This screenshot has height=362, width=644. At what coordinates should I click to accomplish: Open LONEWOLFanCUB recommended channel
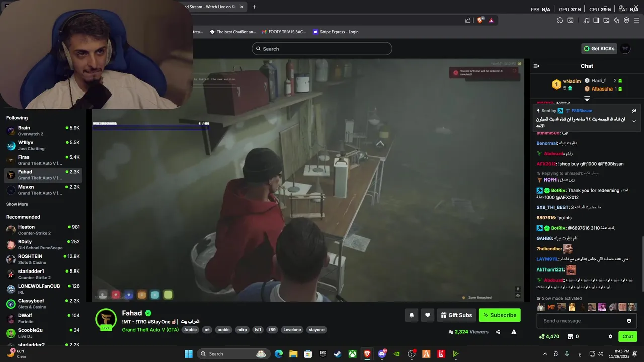[x=43, y=289]
